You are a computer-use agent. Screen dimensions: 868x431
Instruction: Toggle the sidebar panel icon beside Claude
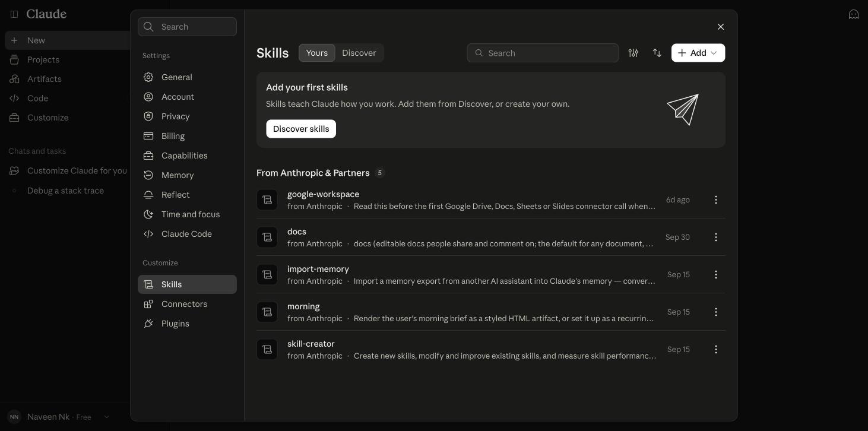(14, 14)
